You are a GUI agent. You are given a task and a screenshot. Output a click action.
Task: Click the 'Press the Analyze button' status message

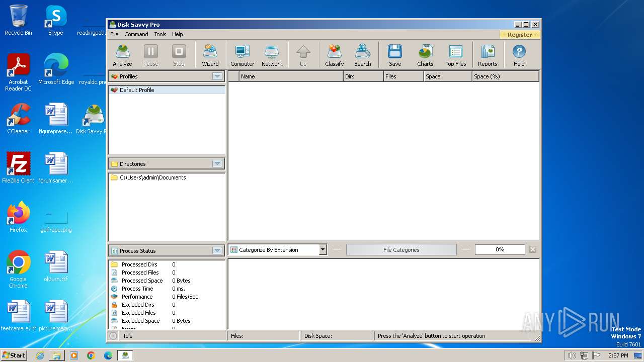431,336
